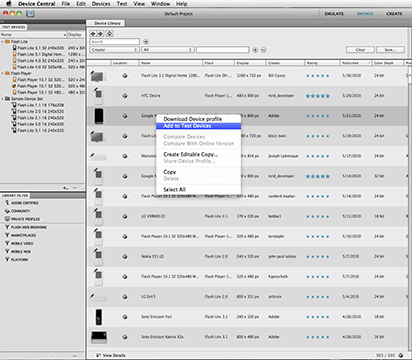This screenshot has width=412, height=360.
Task: Switch to BROWSE workspace
Action: pos(365,14)
